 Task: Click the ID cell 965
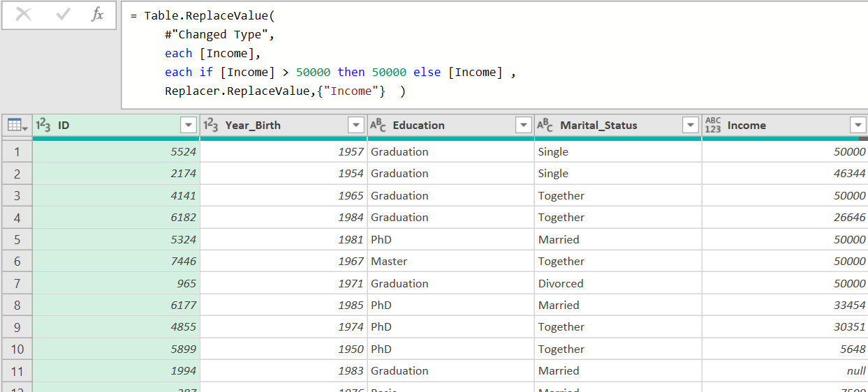pyautogui.click(x=116, y=283)
